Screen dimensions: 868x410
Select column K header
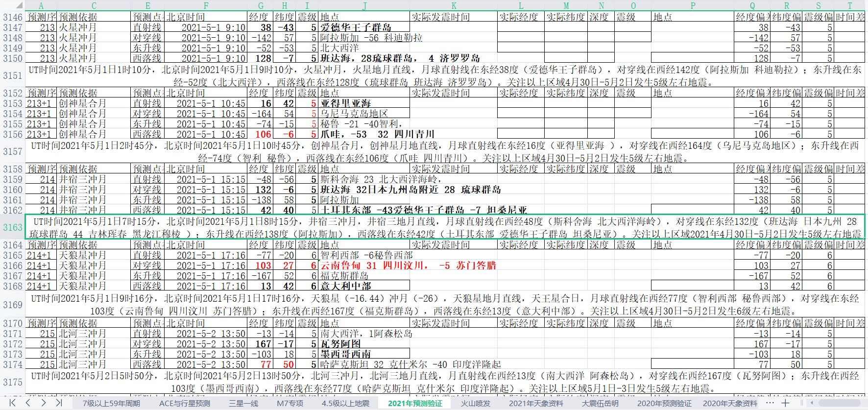(454, 6)
